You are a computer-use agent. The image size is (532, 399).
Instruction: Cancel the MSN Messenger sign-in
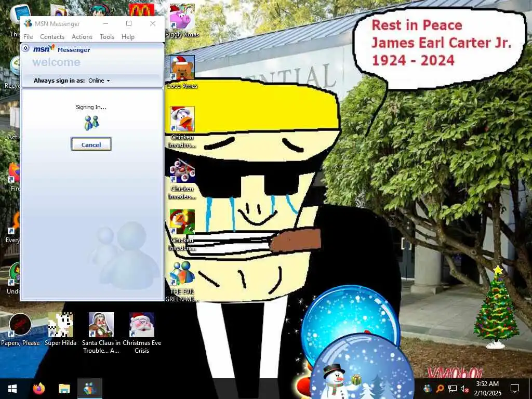[91, 144]
